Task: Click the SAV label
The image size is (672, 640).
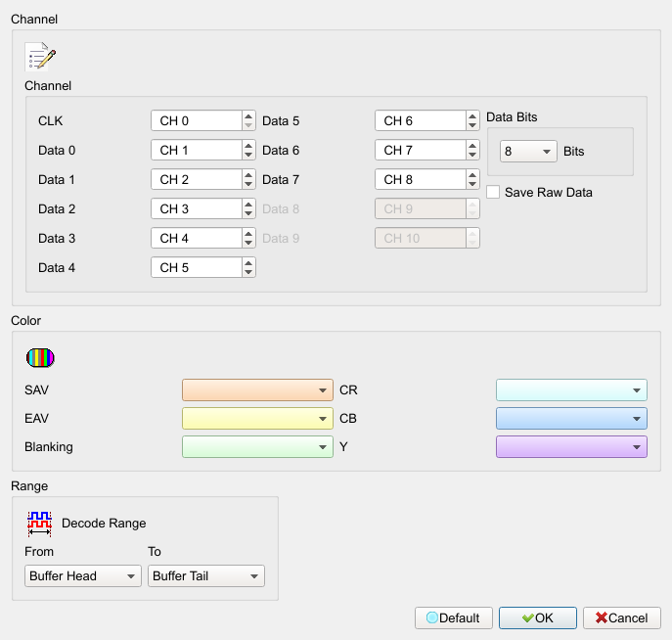Action: coord(37,390)
